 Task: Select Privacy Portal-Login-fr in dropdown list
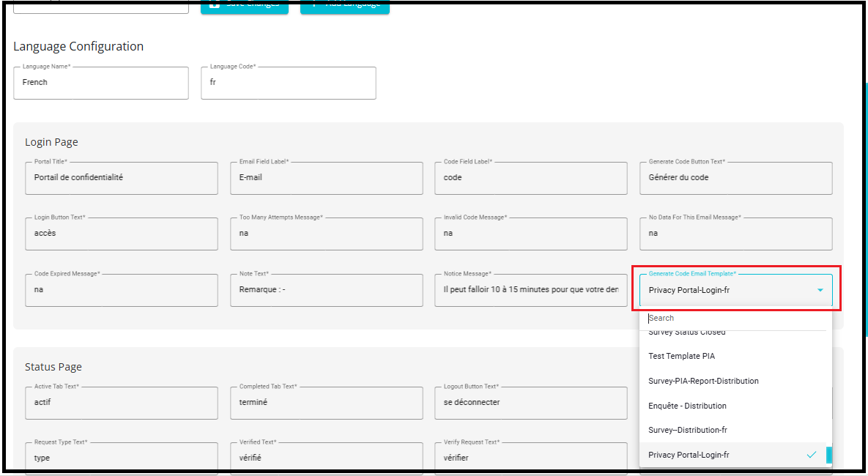[689, 455]
